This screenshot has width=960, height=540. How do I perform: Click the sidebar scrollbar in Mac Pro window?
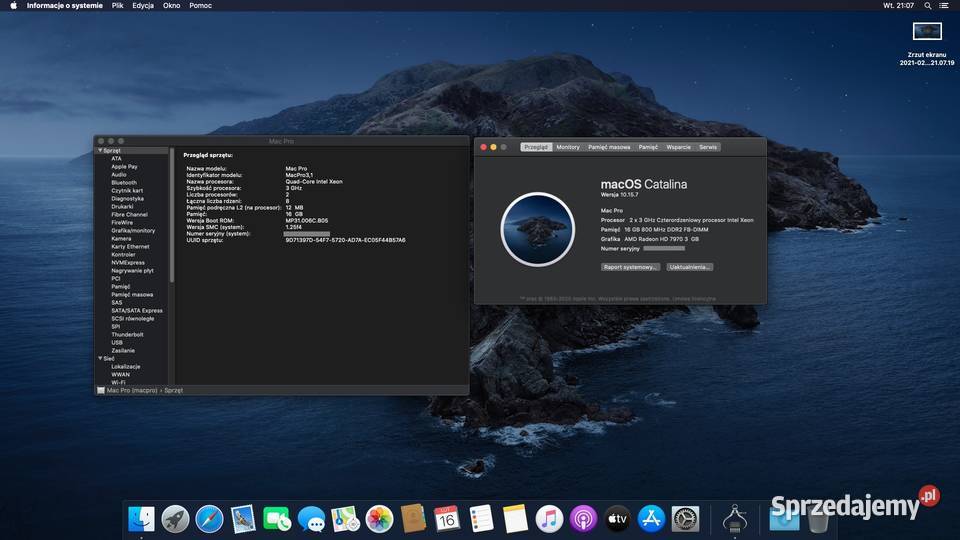171,216
